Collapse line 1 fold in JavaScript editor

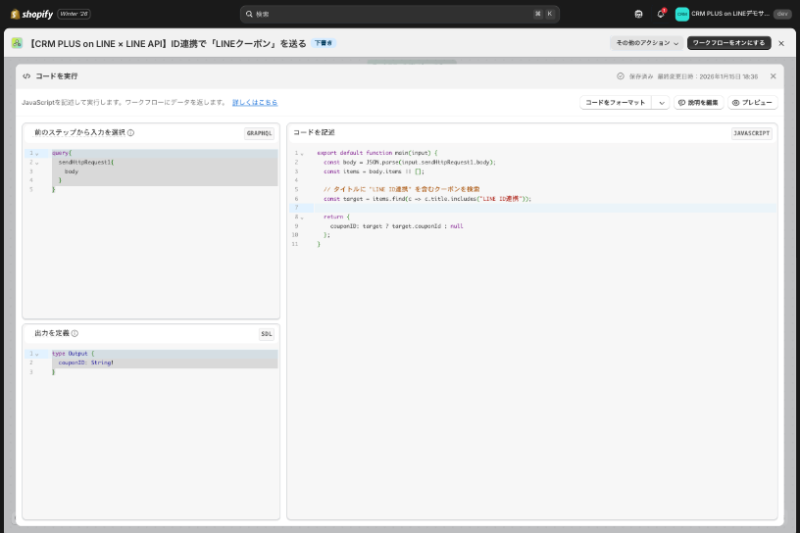(302, 154)
